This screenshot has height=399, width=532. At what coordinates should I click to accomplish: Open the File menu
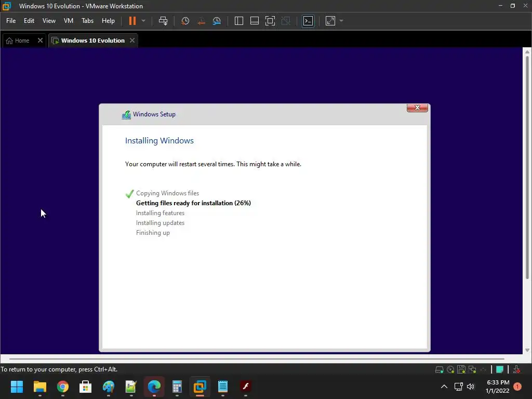pyautogui.click(x=11, y=21)
